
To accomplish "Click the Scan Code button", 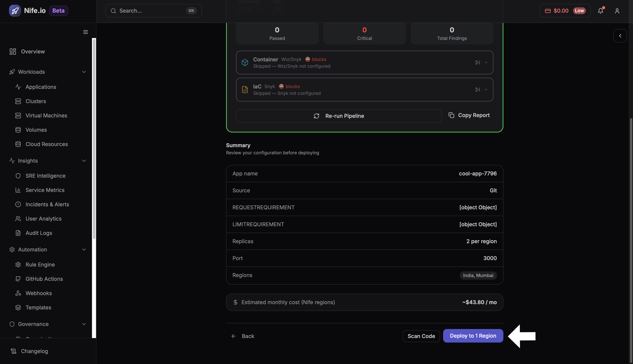I will point(421,336).
